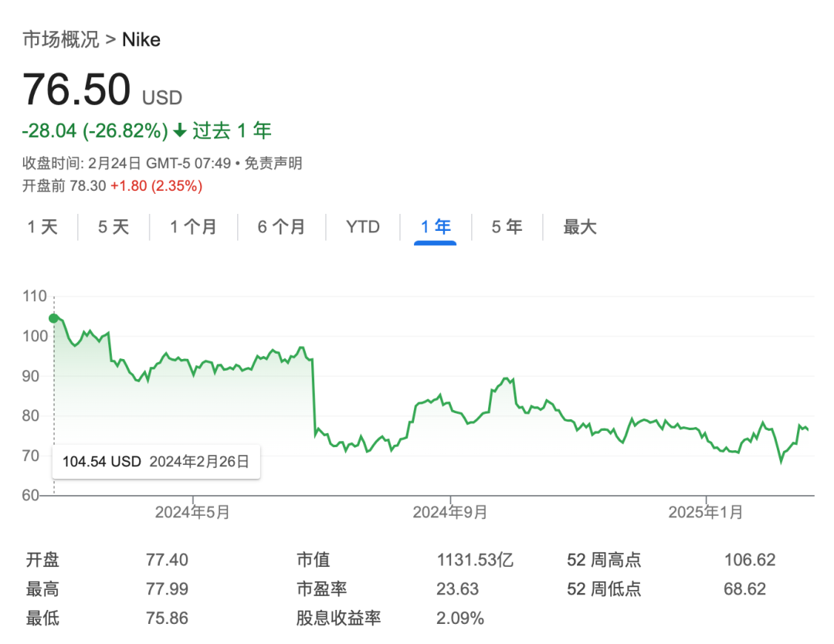Click the 2025年1月 axis label

705,511
